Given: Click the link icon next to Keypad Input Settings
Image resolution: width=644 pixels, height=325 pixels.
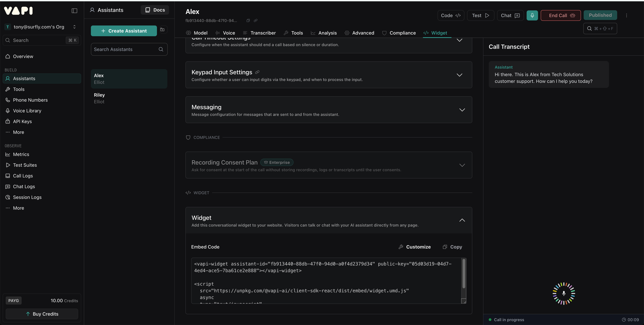Looking at the screenshot, I should (x=257, y=72).
